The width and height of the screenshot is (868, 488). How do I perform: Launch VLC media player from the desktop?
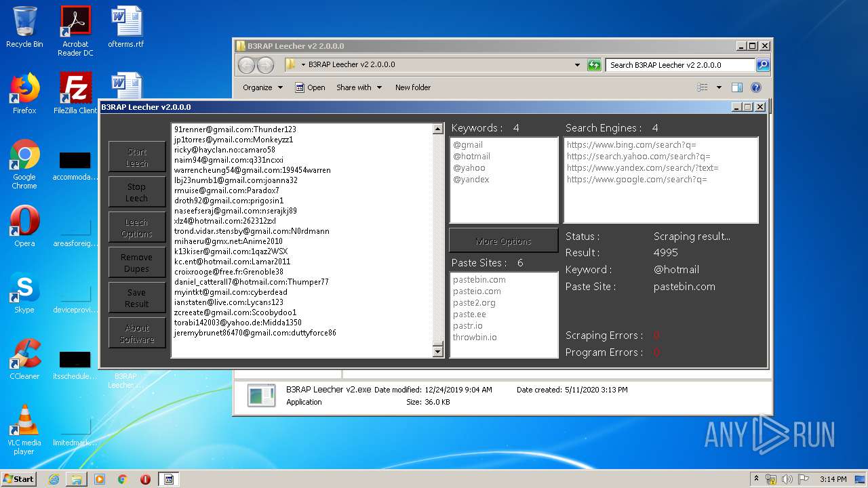point(24,430)
